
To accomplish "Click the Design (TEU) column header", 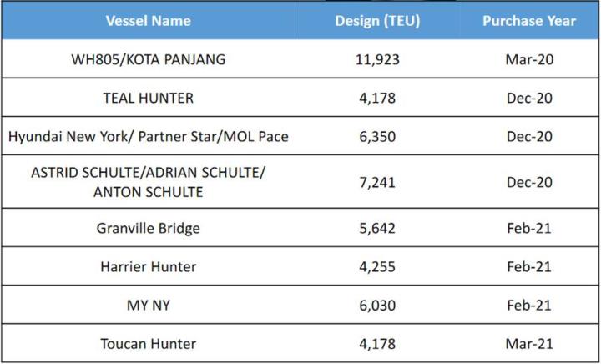I will 377,21.
